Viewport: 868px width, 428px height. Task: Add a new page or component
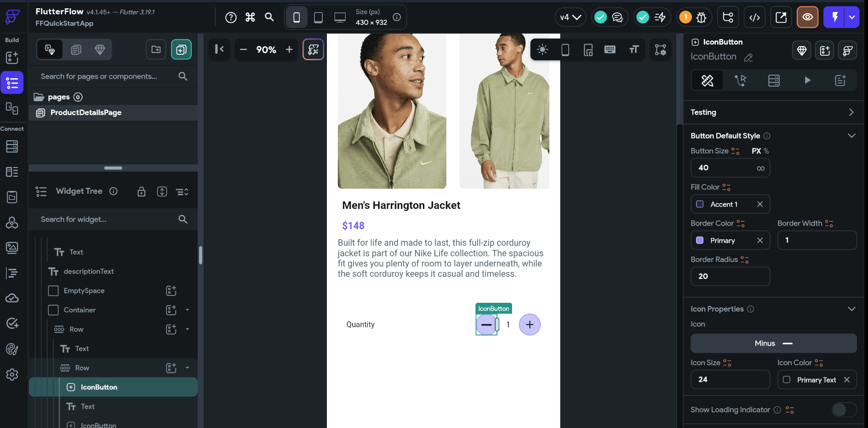(x=181, y=49)
